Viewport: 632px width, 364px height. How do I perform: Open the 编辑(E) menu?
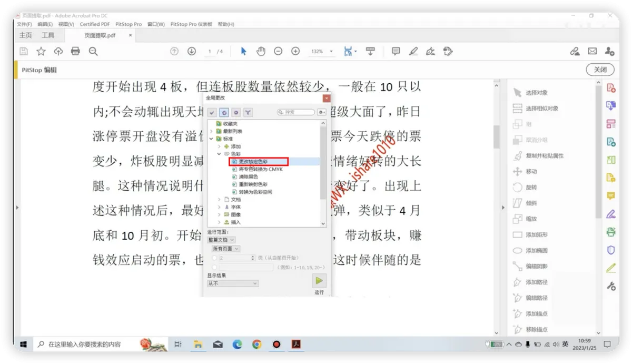(x=45, y=24)
